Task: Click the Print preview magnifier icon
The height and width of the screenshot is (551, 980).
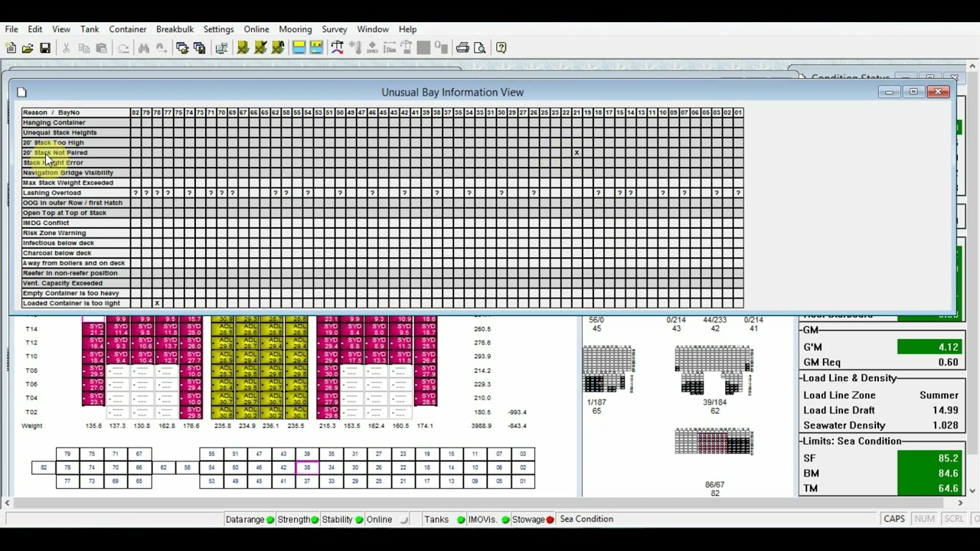Action: point(480,48)
